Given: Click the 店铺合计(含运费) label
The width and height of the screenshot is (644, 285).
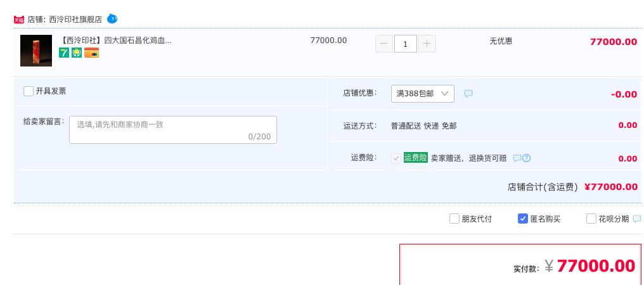Looking at the screenshot, I should pos(543,187).
